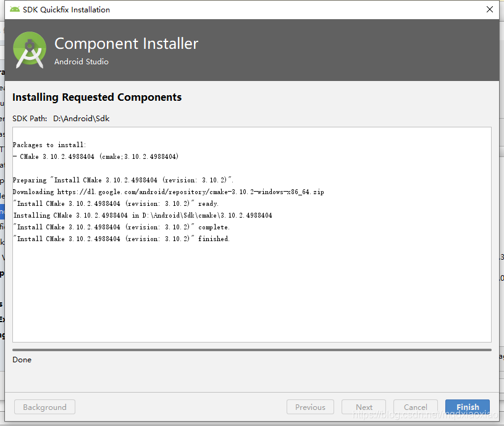Click the Finish button
The height and width of the screenshot is (426, 504).
[468, 407]
